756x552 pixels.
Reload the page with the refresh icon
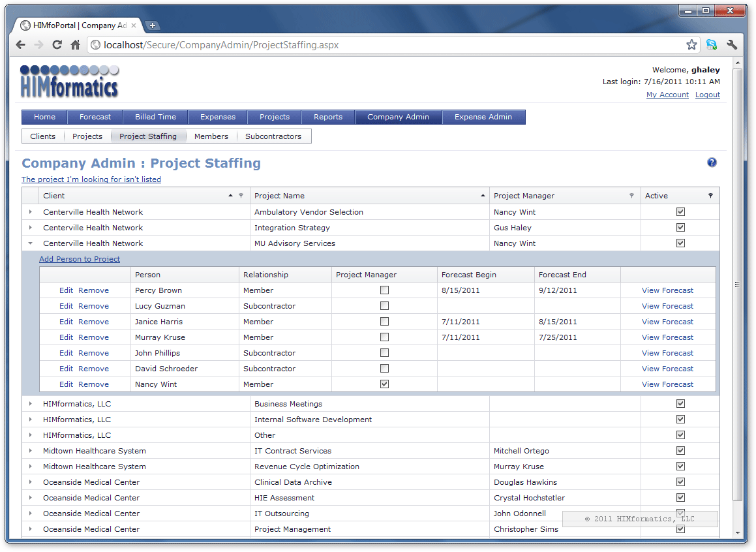click(x=57, y=45)
